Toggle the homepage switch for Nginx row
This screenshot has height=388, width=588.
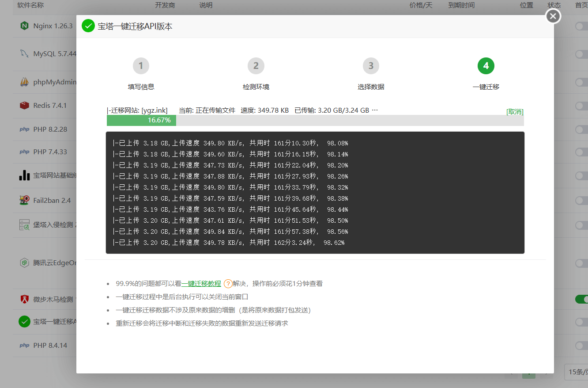(581, 26)
